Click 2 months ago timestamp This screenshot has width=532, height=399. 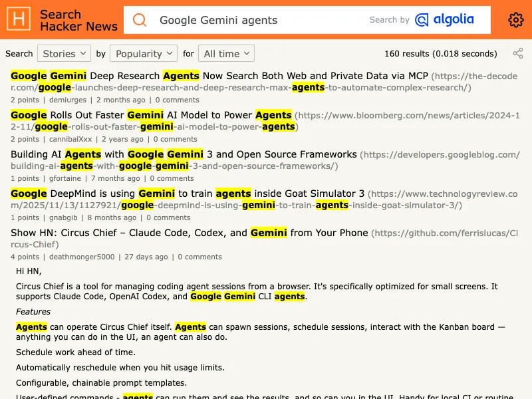coord(121,100)
